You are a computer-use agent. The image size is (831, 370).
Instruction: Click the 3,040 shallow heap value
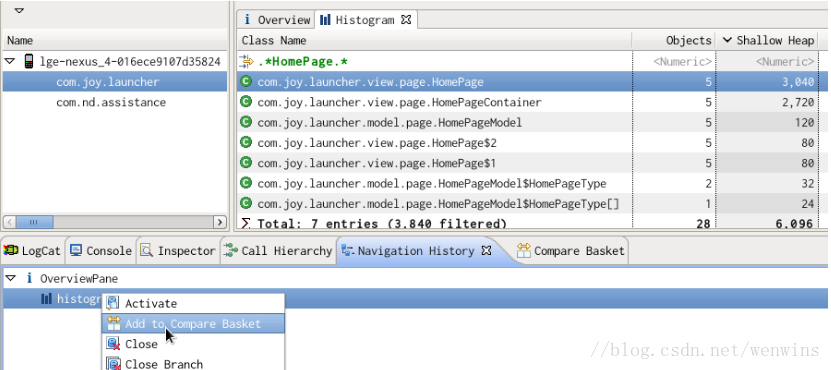click(798, 82)
